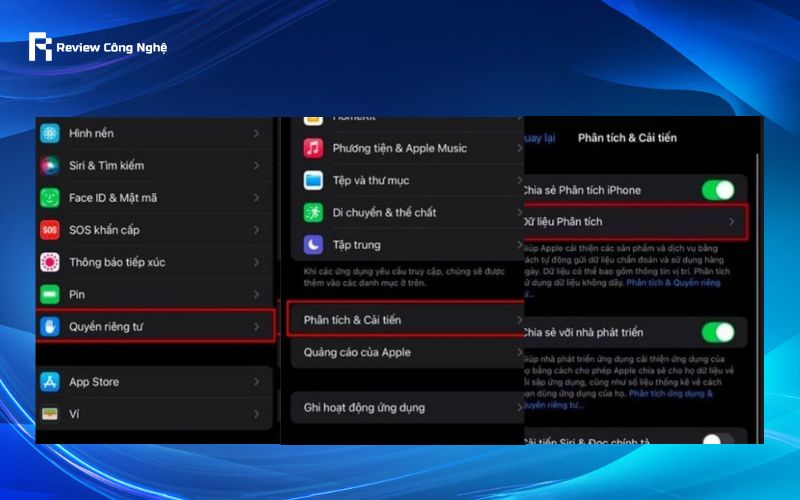Tap the App Store icon
The width and height of the screenshot is (800, 500).
pyautogui.click(x=49, y=382)
